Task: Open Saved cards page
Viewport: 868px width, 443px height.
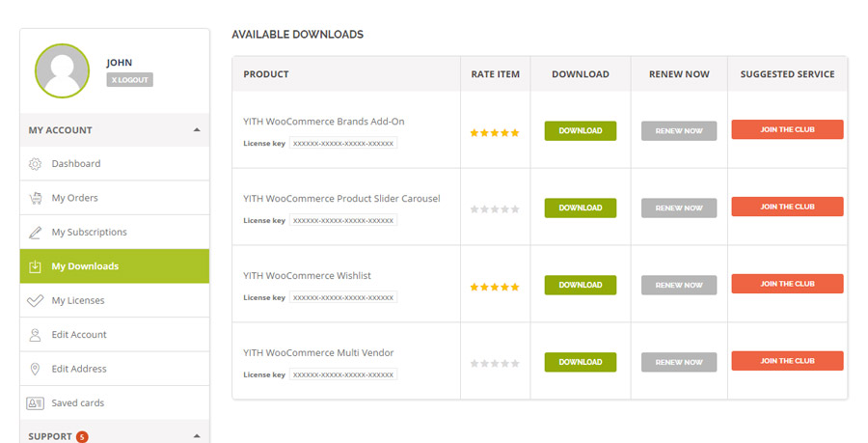Action: pyautogui.click(x=115, y=403)
